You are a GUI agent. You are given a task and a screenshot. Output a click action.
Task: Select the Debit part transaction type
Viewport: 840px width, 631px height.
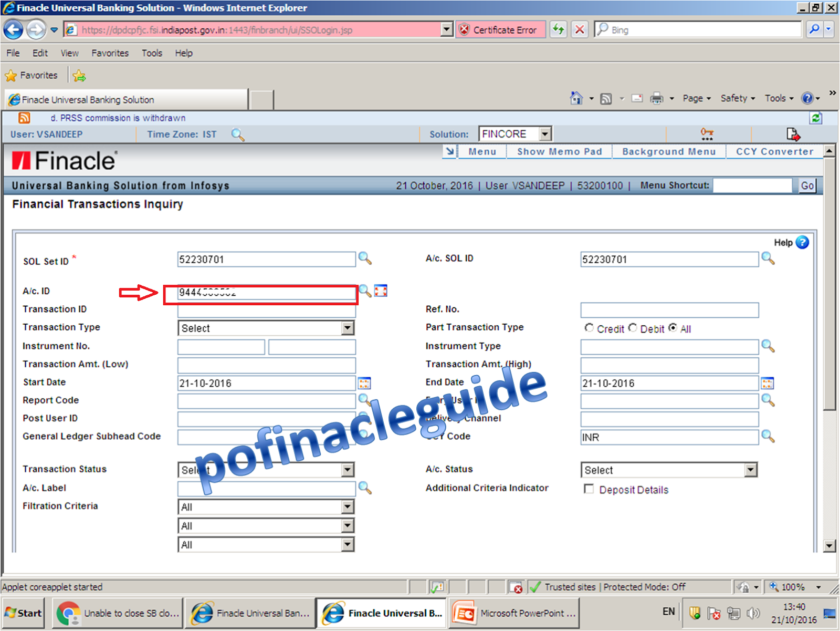click(633, 328)
